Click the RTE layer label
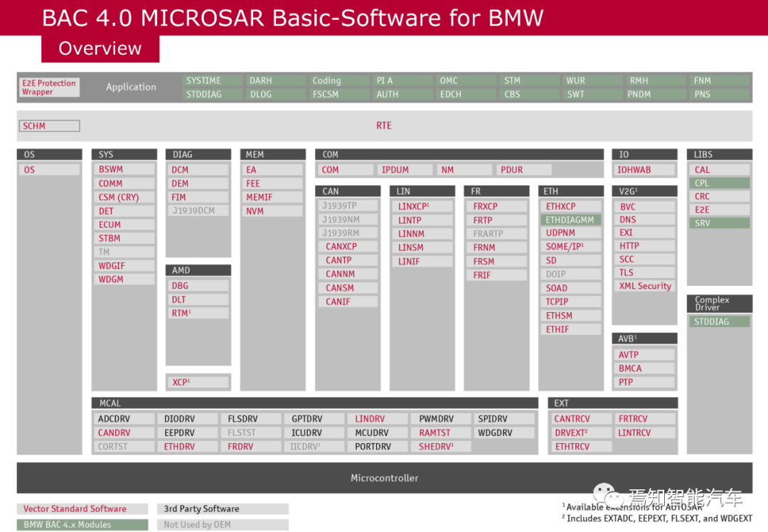 [384, 125]
